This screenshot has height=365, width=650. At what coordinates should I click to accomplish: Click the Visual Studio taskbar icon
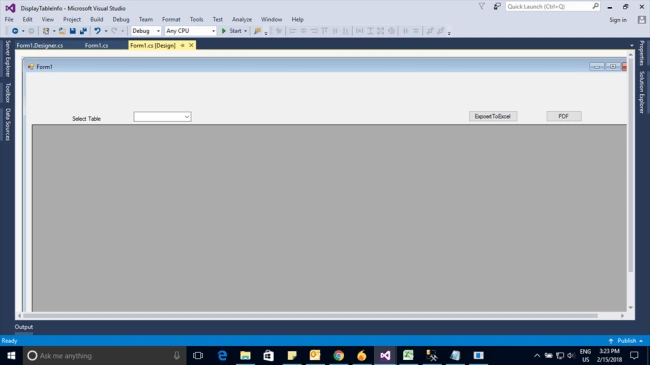385,355
